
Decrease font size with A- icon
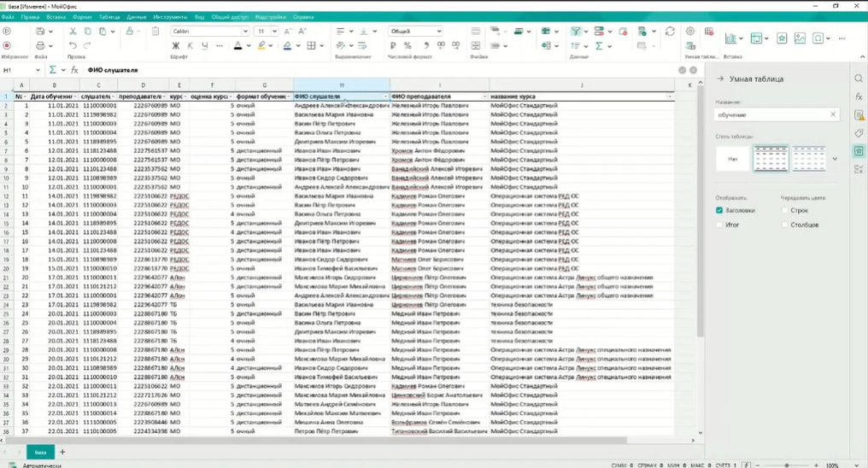point(288,32)
